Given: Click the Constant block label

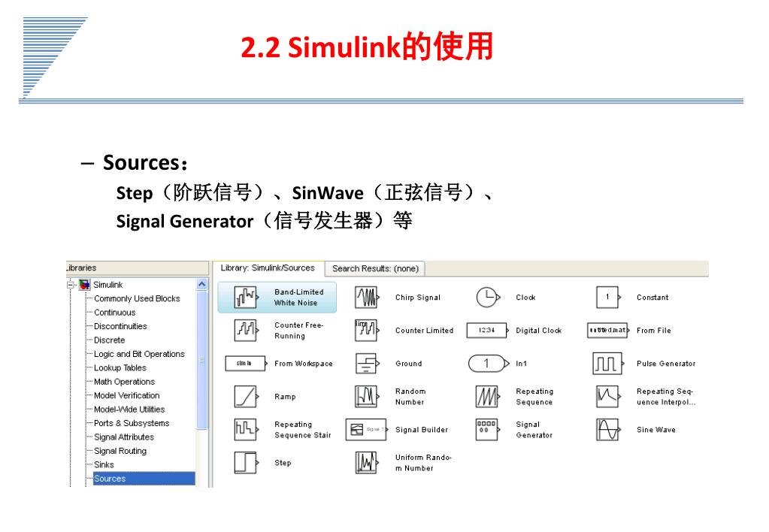Looking at the screenshot, I should click(x=652, y=297).
